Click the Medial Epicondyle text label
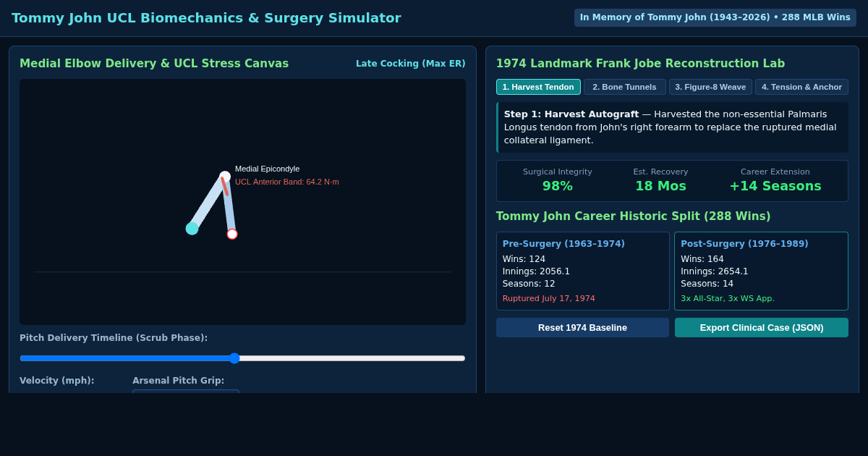This screenshot has width=868, height=456. coord(267,169)
